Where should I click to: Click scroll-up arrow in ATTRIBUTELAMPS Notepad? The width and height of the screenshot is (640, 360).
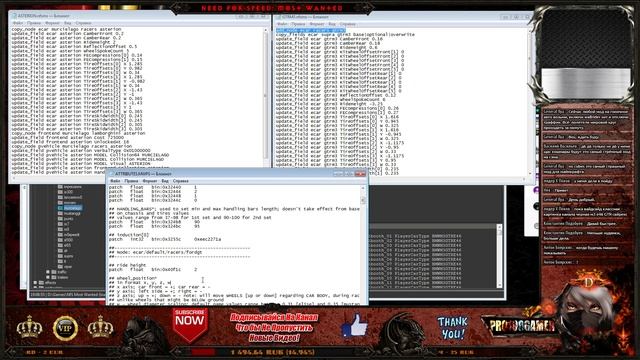(363, 188)
